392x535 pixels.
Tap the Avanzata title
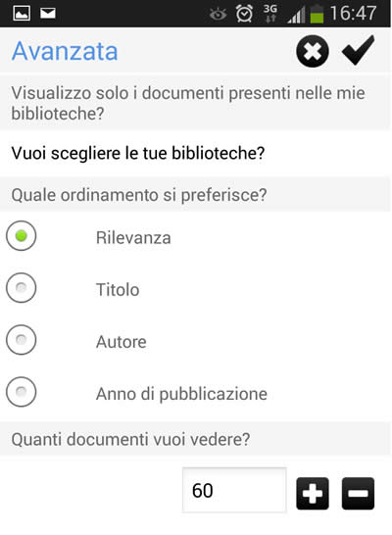coord(65,51)
